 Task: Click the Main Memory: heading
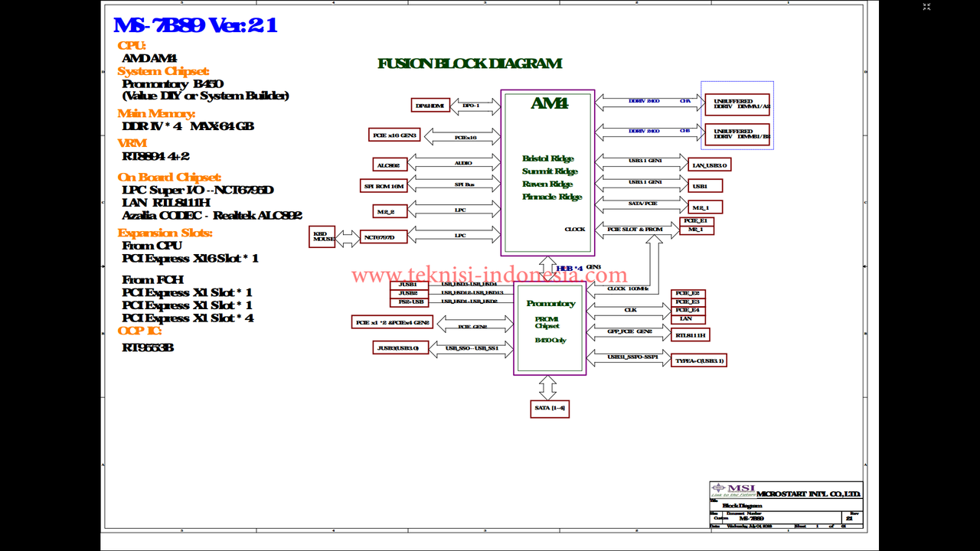[156, 114]
